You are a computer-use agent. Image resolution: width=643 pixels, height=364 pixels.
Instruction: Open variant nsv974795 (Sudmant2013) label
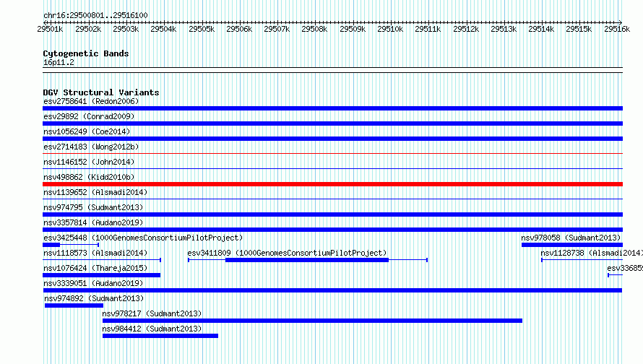(93, 207)
